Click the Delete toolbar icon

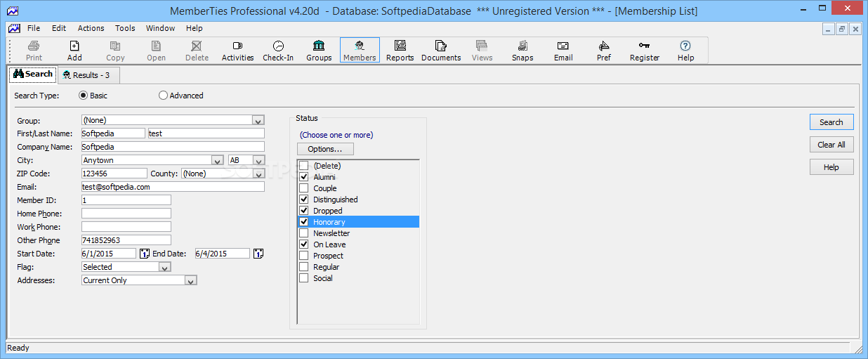197,51
